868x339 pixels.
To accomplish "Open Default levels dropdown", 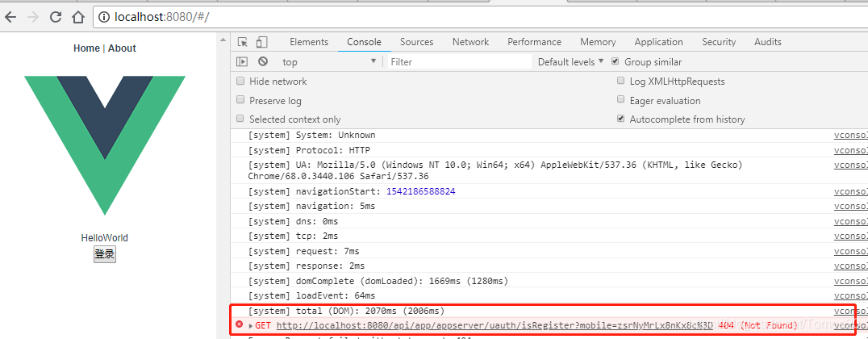I will tap(570, 62).
